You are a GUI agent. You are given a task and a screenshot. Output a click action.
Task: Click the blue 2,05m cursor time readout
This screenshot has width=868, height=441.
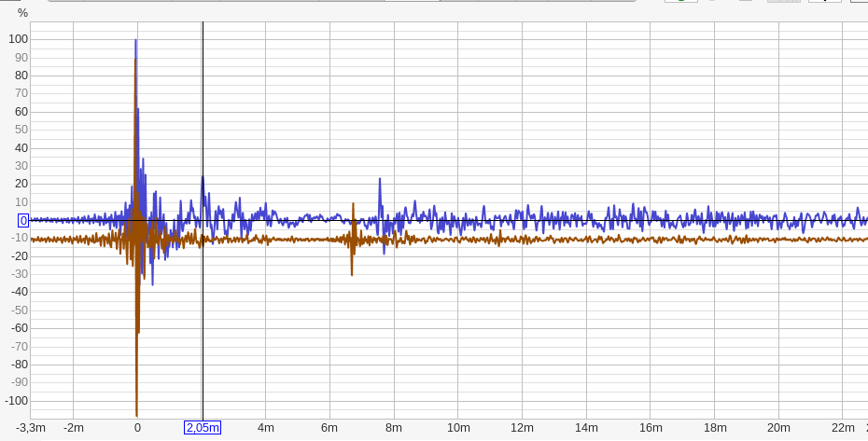pos(203,428)
